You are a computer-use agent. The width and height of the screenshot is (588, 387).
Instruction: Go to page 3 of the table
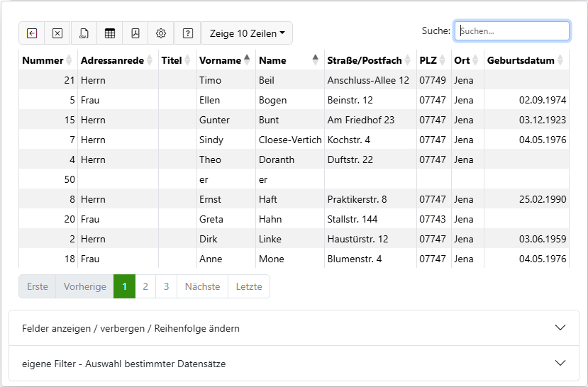pos(166,286)
